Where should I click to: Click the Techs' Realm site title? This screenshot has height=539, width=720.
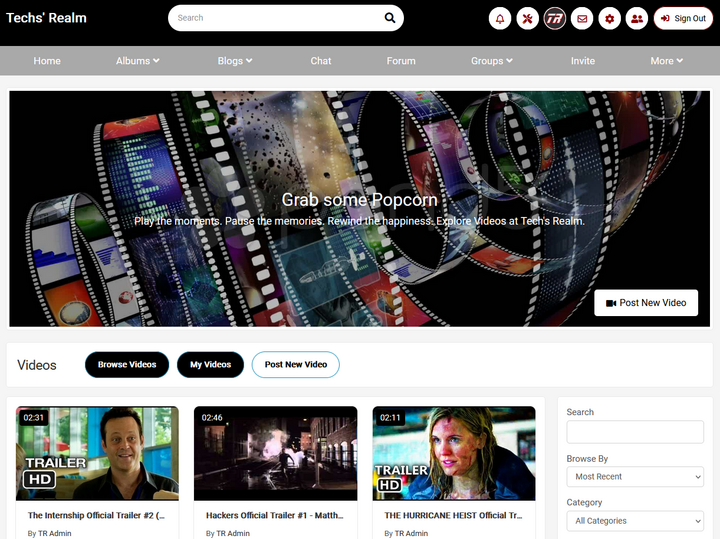pos(46,18)
